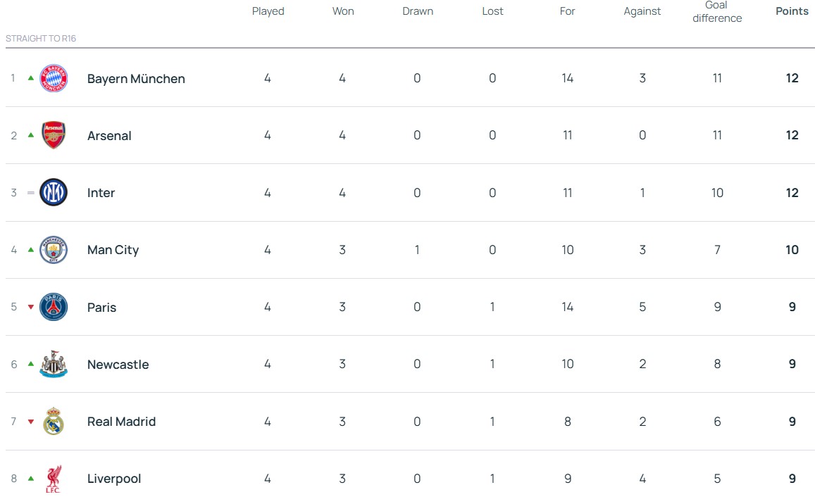Viewport: 815px width, 504px height.
Task: Open the Real Madrid team name link
Action: (x=121, y=422)
